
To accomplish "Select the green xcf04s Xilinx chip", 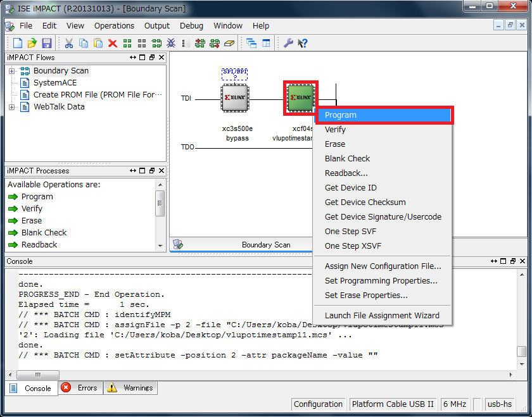I will (301, 98).
